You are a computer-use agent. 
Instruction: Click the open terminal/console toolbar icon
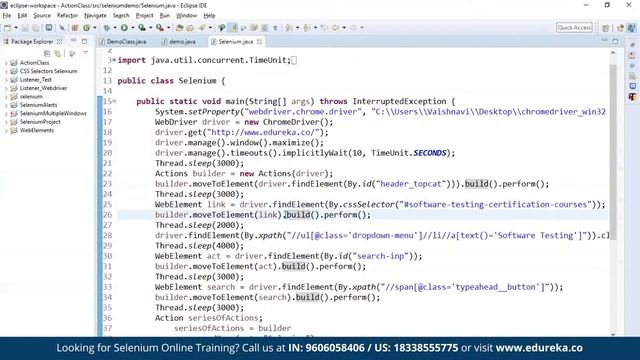click(49, 28)
